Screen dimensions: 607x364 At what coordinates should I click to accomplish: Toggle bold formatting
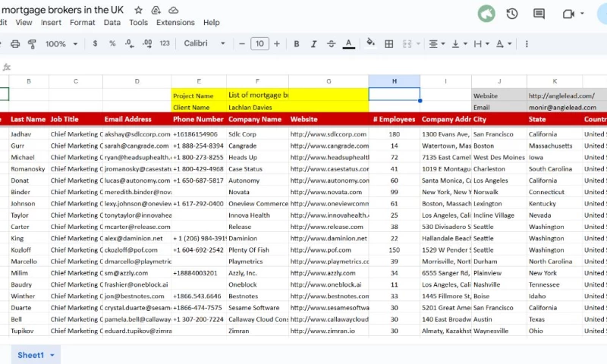pos(296,44)
